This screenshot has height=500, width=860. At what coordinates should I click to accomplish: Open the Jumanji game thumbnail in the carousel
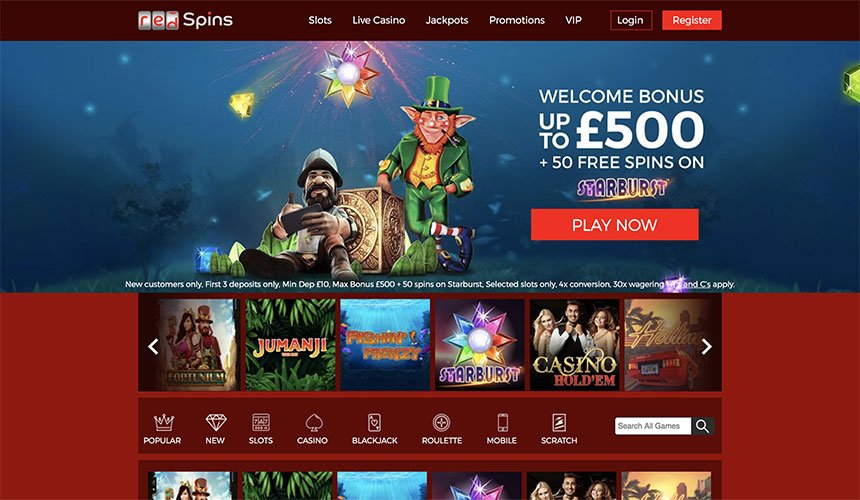pyautogui.click(x=290, y=345)
